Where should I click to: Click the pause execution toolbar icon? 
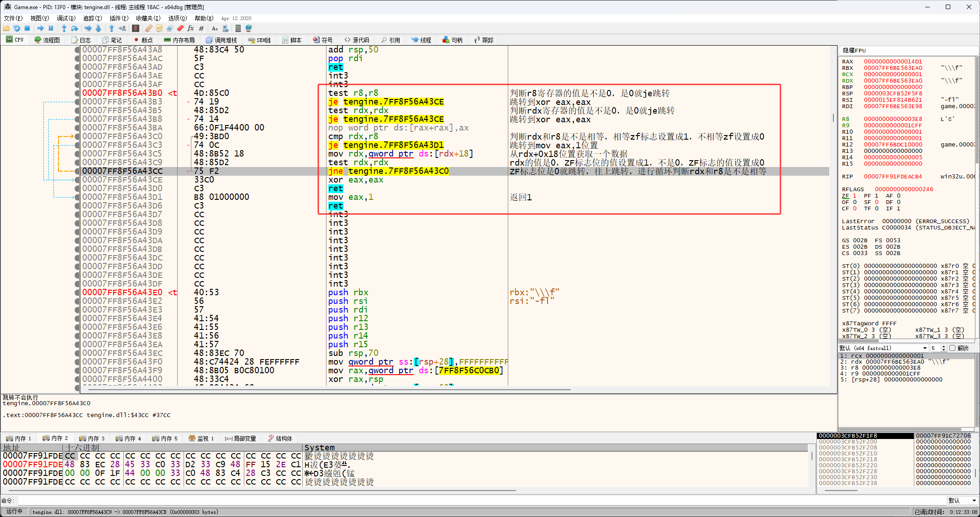click(51, 28)
